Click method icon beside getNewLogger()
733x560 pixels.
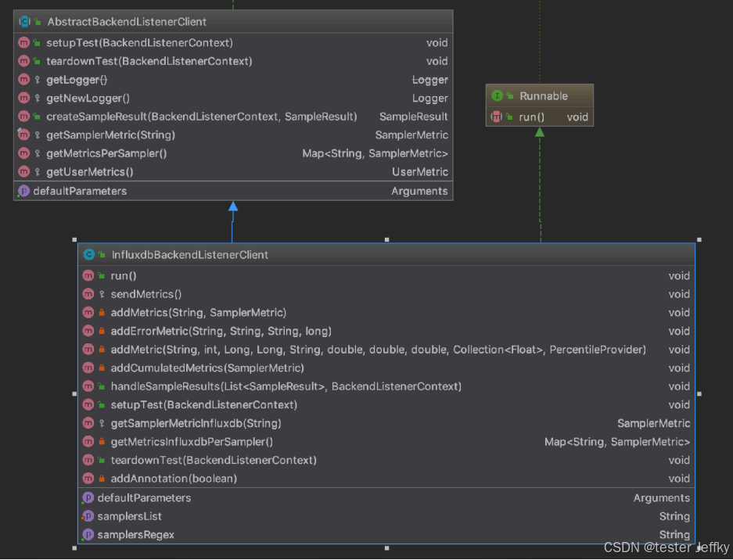23,99
